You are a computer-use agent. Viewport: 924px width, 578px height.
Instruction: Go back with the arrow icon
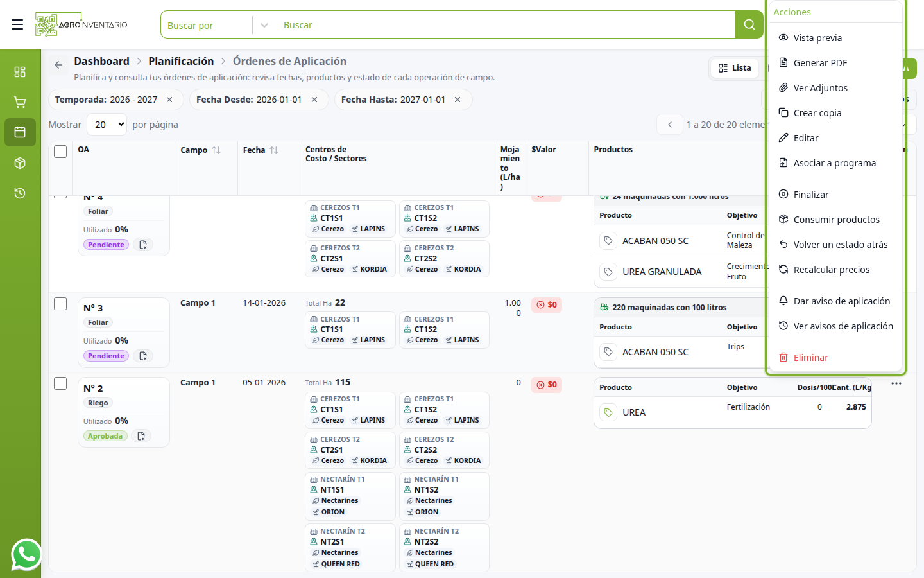coord(58,65)
